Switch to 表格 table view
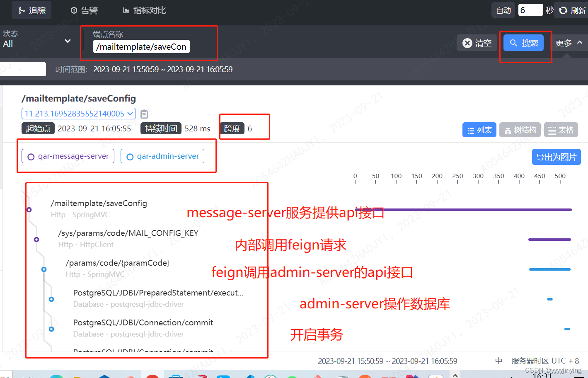 561,130
